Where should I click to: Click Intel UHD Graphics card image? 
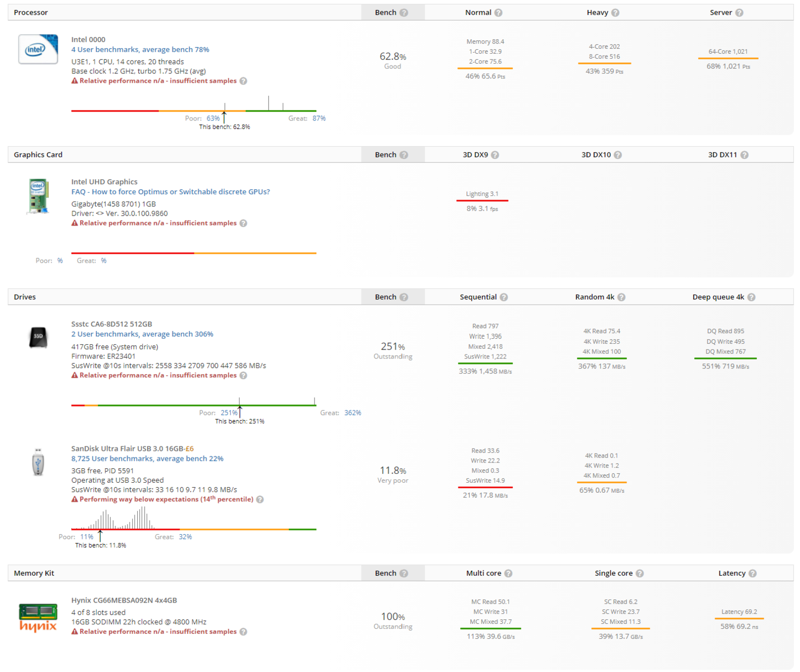tap(38, 196)
